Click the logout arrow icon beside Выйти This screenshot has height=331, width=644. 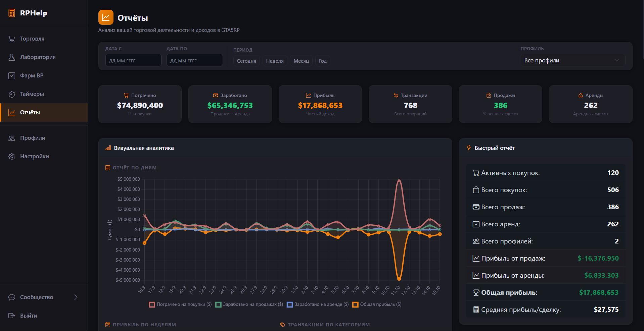point(12,316)
